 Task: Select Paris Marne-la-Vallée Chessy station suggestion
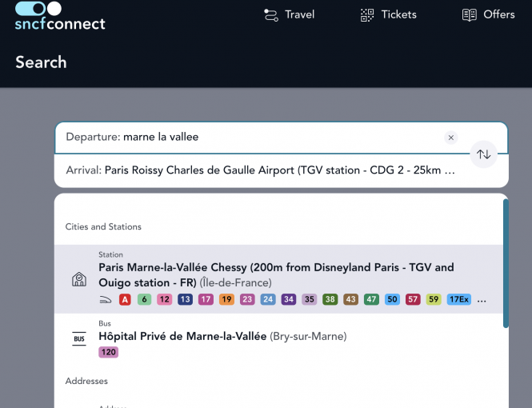tap(278, 279)
